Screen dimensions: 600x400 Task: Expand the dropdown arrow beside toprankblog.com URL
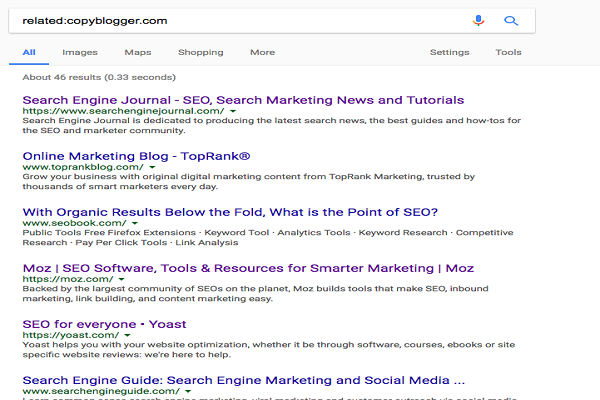click(x=152, y=167)
